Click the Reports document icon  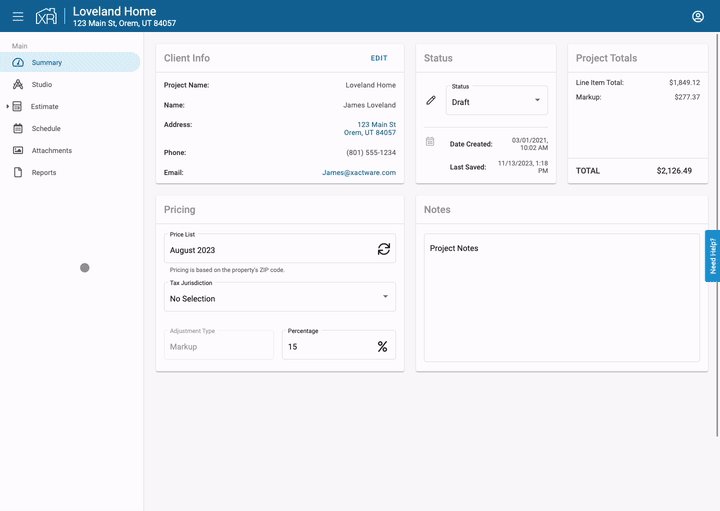[x=18, y=173]
